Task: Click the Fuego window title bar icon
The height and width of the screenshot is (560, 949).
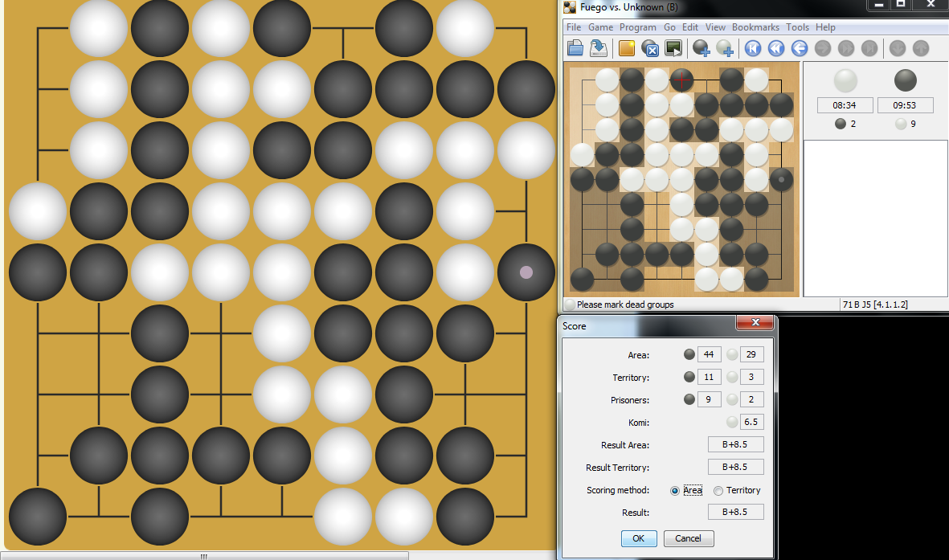Action: click(x=570, y=7)
